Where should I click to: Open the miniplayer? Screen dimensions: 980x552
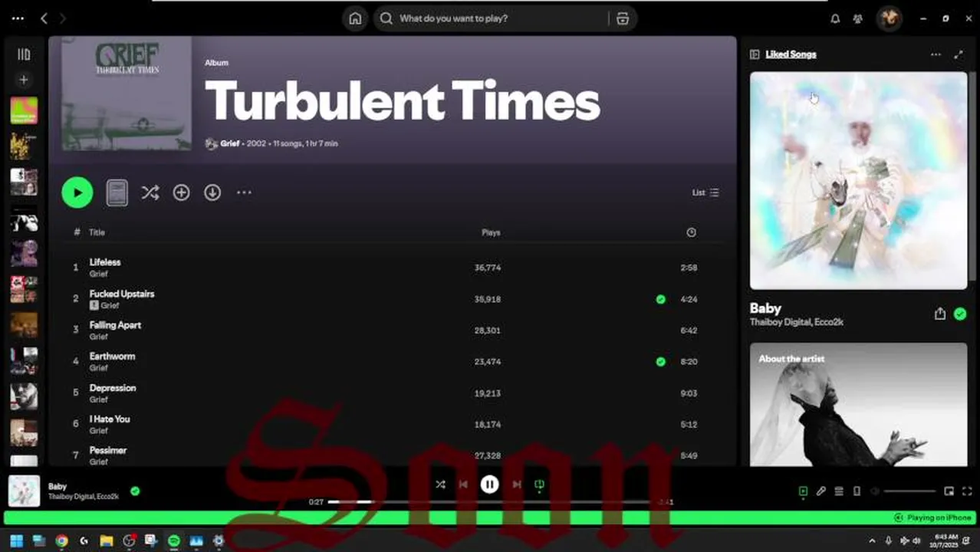(949, 491)
